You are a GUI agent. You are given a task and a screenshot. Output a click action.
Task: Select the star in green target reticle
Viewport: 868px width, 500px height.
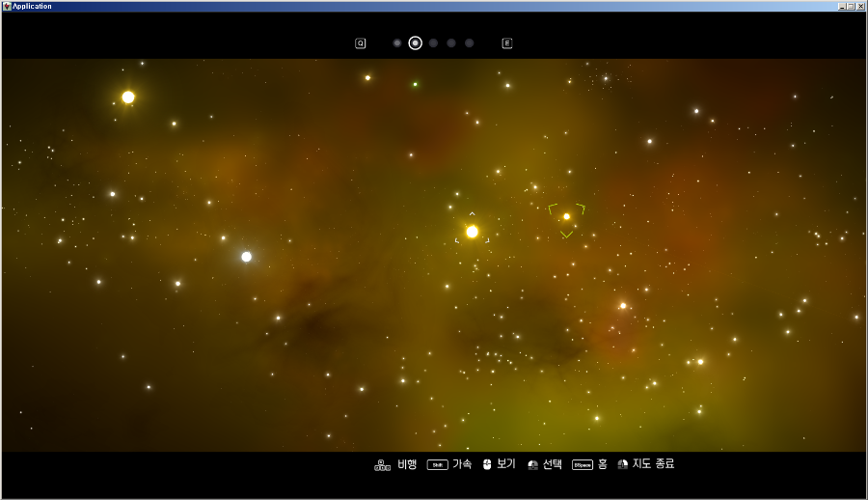pyautogui.click(x=567, y=216)
